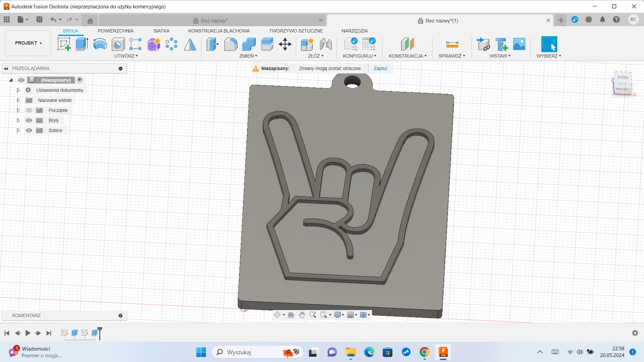Open the Measure tool under SPRAWDŹ

tap(452, 44)
